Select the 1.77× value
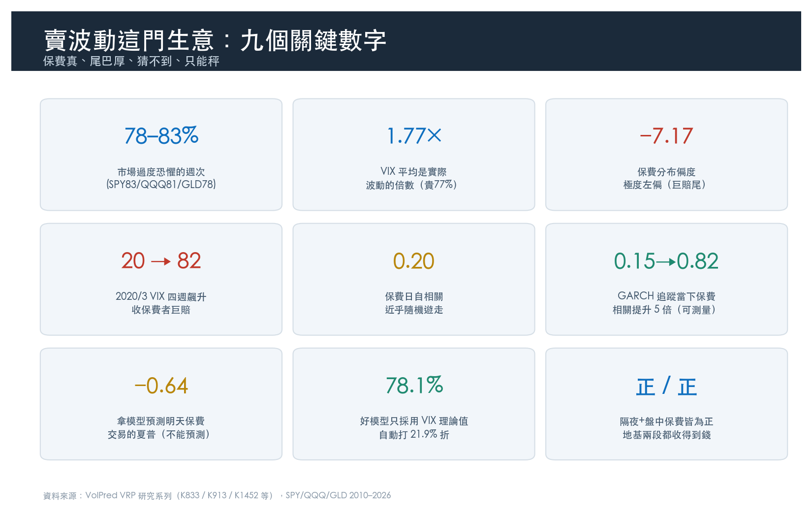This screenshot has width=812, height=517. click(414, 136)
